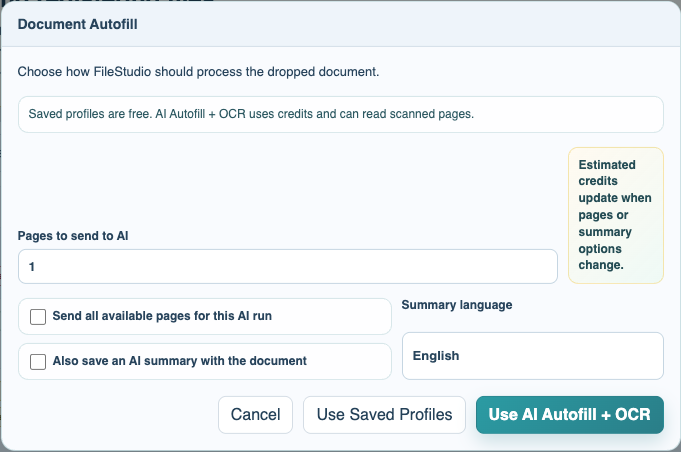Enable Also save an AI summary checkbox
This screenshot has width=681, height=452.
pyautogui.click(x=38, y=362)
